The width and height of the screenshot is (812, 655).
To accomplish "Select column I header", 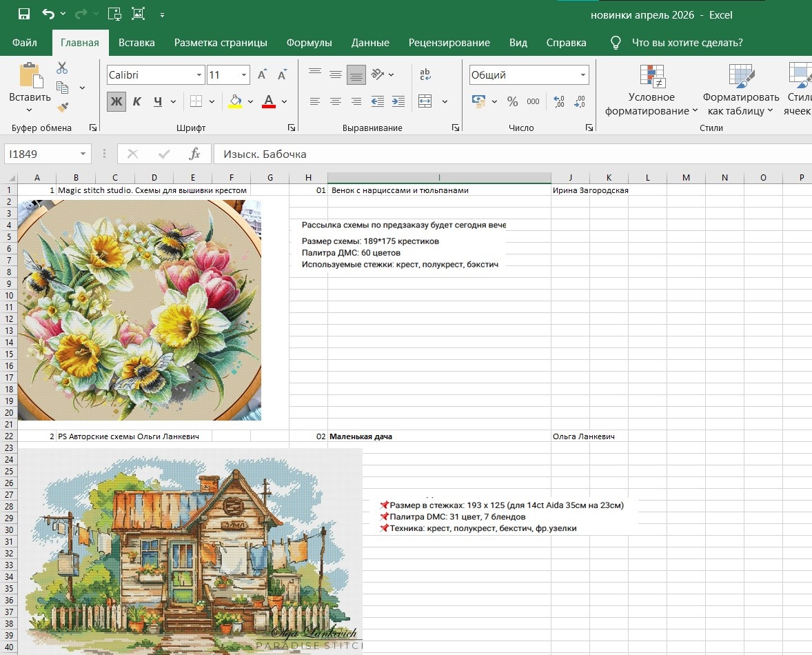I will click(439, 178).
